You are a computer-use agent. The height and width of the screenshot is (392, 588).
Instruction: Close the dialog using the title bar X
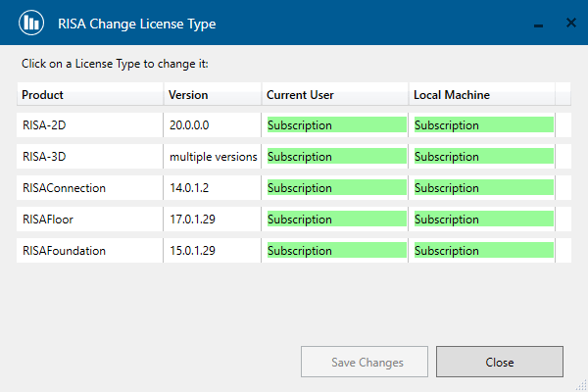[x=570, y=23]
